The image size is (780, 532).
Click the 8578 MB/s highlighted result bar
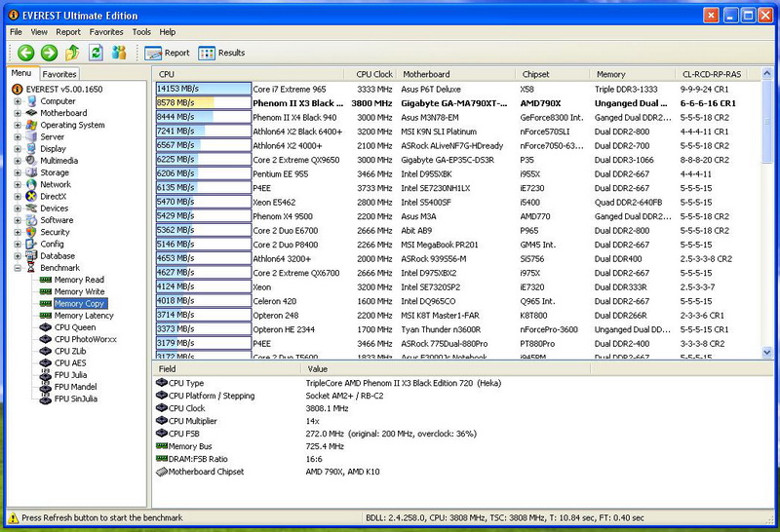pos(204,103)
